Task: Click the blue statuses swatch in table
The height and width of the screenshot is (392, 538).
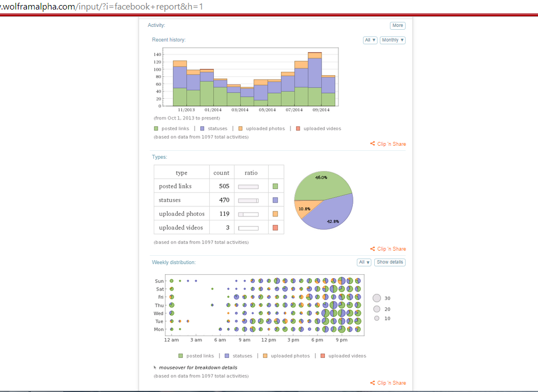Action: point(275,200)
